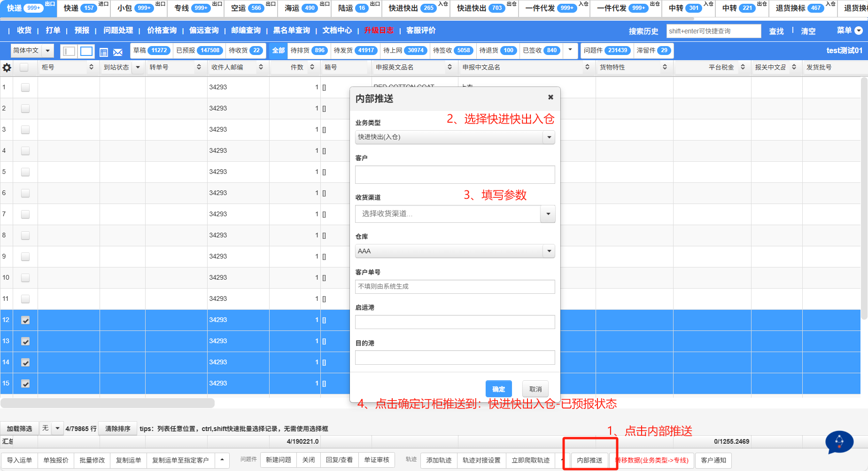Switch to list view icon

click(104, 52)
